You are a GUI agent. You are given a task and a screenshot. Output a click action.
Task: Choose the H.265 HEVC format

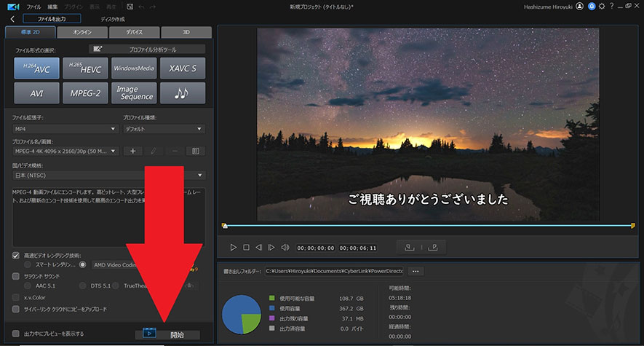coord(85,68)
